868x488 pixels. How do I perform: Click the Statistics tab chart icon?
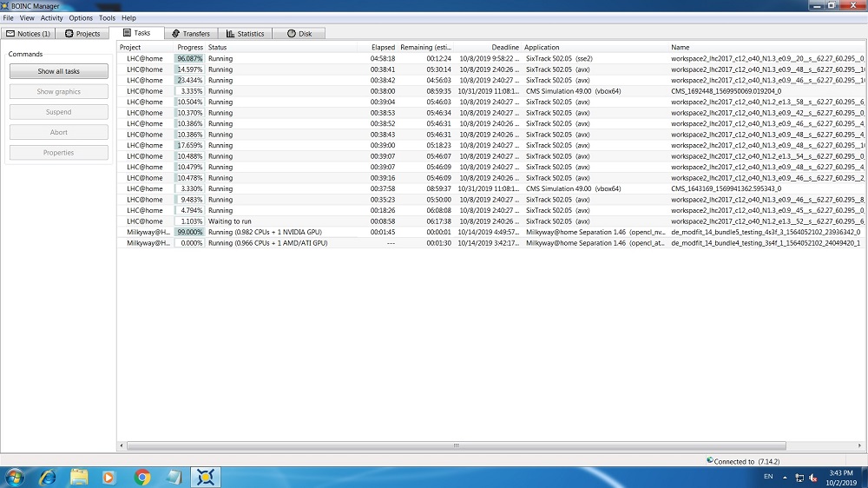[230, 34]
